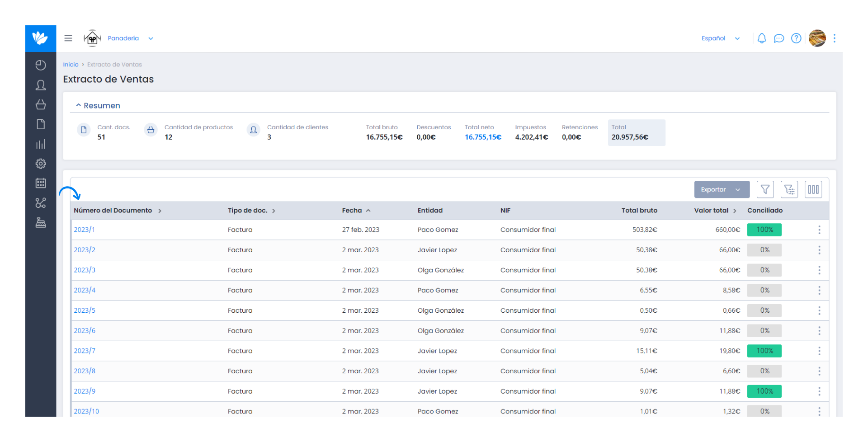This screenshot has height=442, width=868.
Task: Open row actions menu for invoice 2023/9
Action: (x=819, y=391)
